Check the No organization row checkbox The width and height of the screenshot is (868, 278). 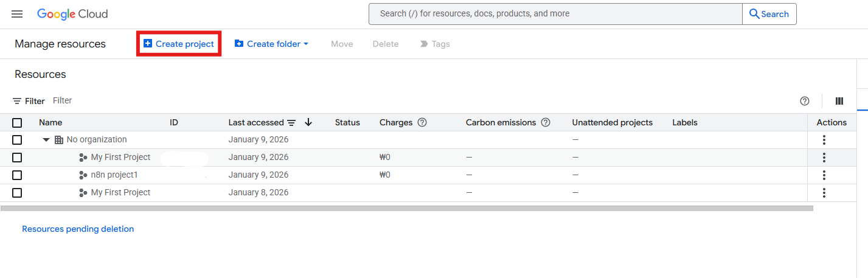coord(17,140)
